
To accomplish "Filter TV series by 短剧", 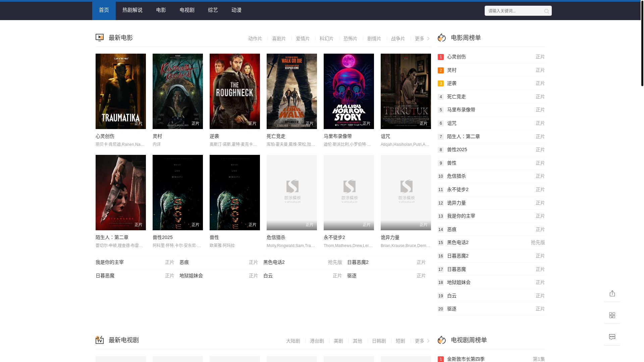I will [x=400, y=341].
